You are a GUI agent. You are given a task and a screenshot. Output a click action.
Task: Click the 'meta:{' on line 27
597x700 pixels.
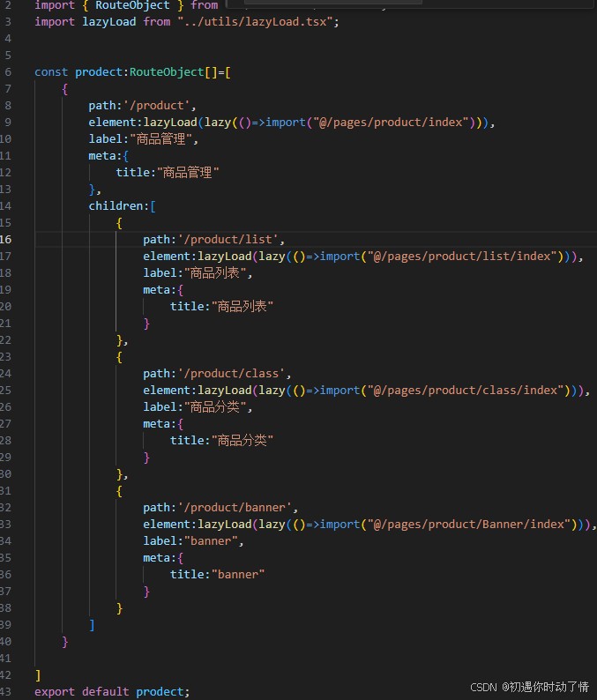(163, 424)
